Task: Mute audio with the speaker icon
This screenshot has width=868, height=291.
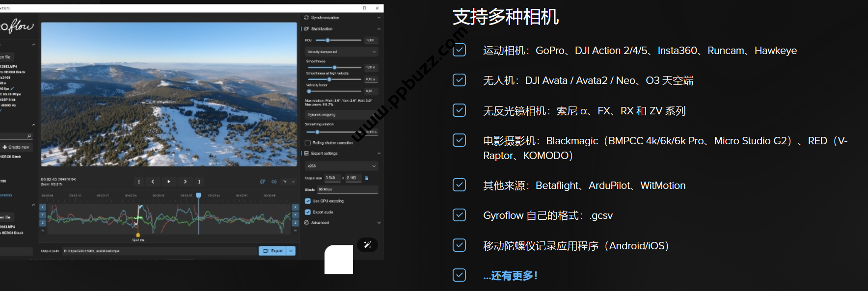Action: click(x=274, y=182)
